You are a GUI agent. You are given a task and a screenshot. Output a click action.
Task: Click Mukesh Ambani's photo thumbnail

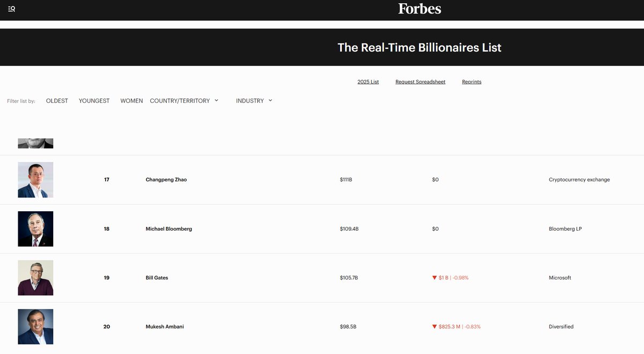(x=35, y=327)
